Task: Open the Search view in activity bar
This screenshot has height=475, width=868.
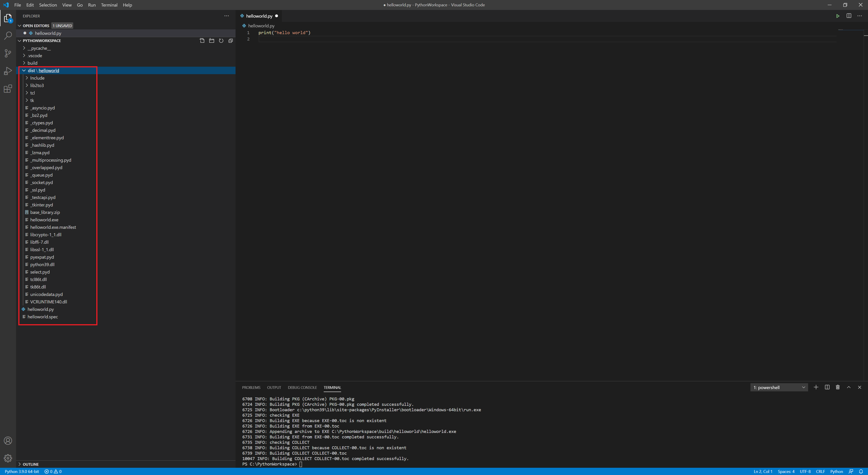Action: 8,35
